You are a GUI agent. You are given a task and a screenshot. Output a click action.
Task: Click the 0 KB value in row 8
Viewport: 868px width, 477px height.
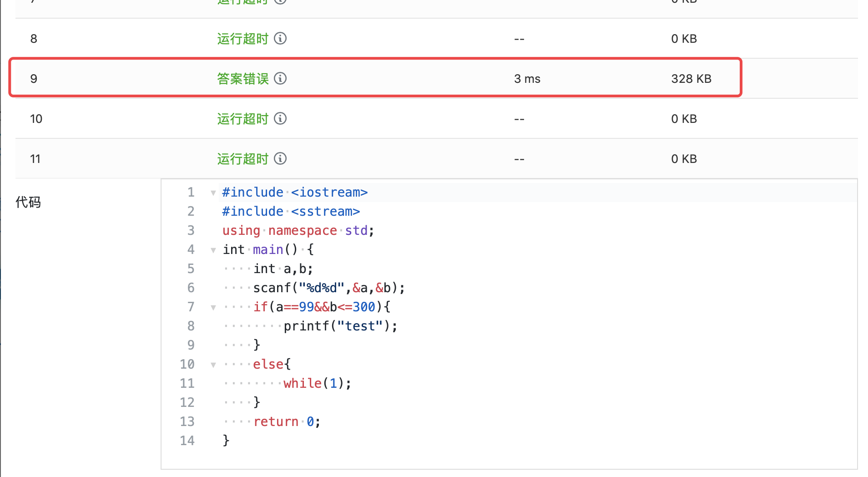[684, 39]
